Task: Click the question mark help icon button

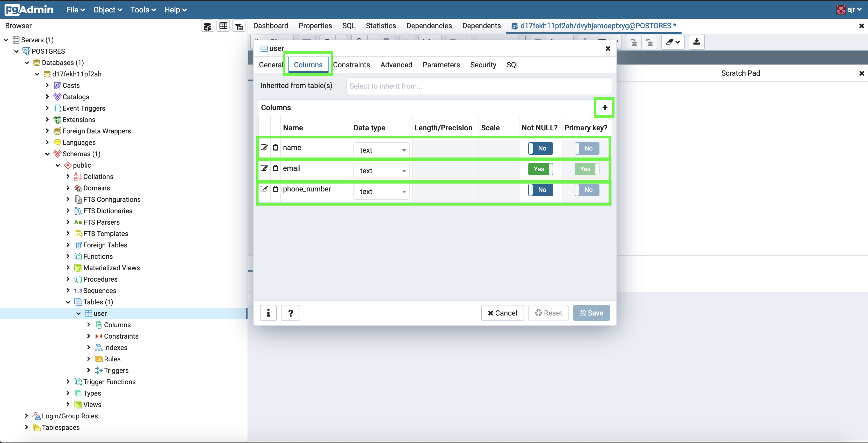Action: point(291,313)
